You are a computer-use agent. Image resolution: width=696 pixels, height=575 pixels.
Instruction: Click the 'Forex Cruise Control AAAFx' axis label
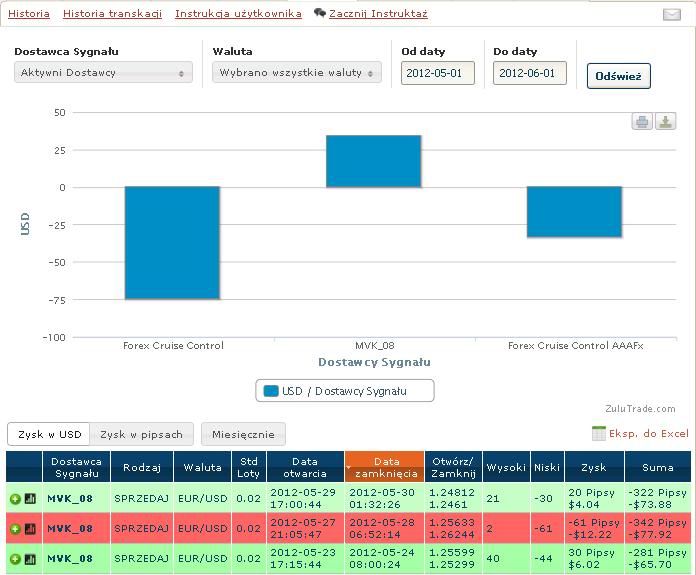(576, 346)
